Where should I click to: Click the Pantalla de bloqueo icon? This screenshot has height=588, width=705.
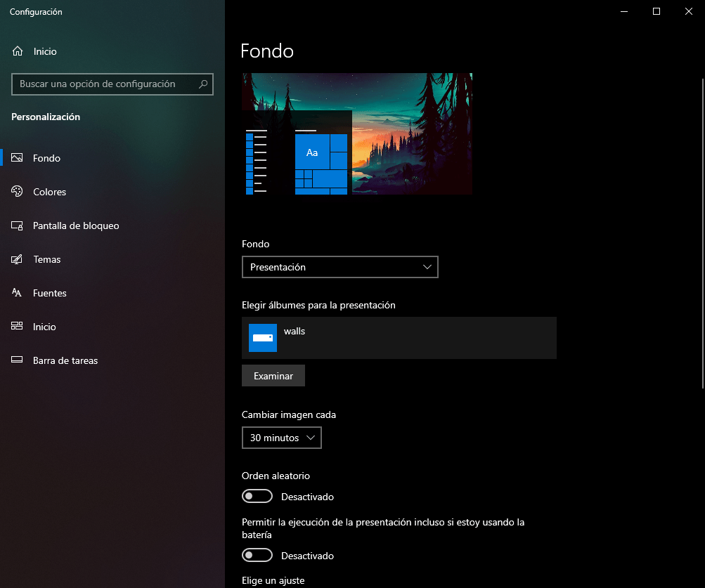18,226
